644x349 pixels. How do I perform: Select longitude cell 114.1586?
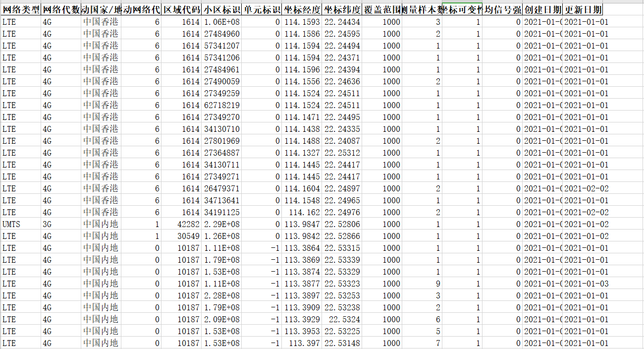tap(302, 34)
